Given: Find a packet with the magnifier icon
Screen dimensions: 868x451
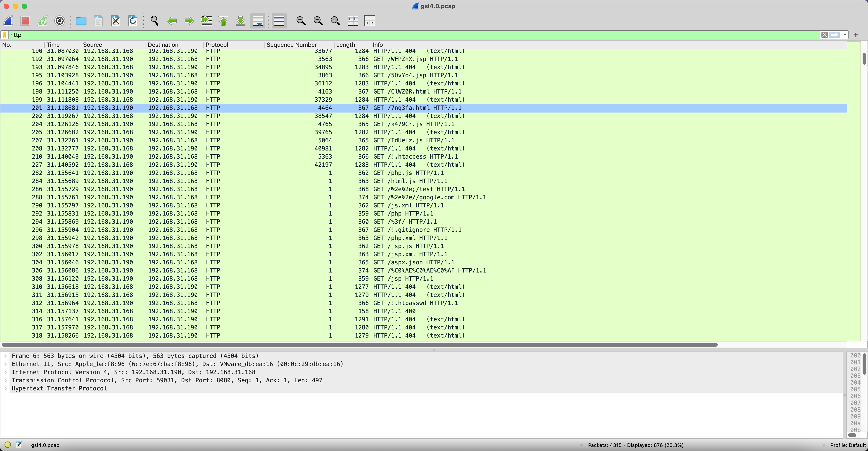Looking at the screenshot, I should tap(154, 21).
